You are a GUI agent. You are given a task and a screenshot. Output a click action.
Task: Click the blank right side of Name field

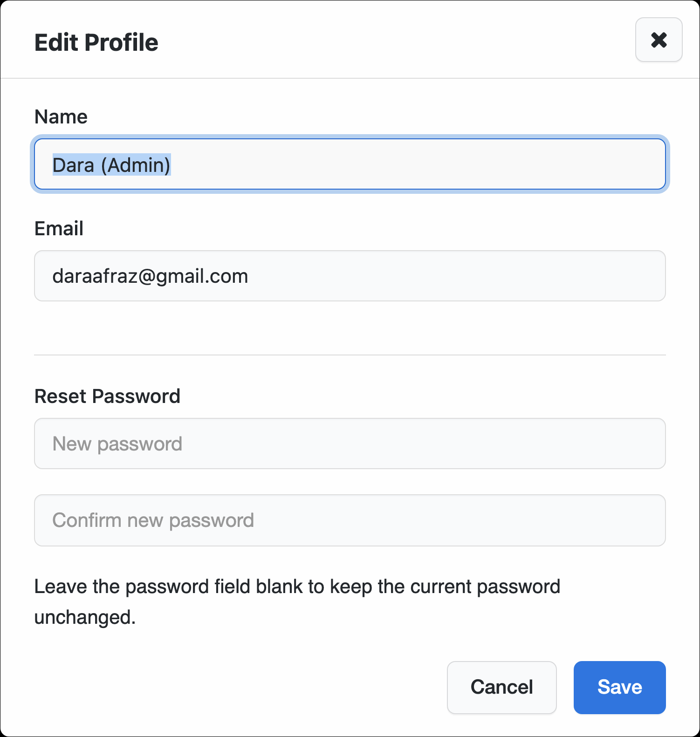513,164
